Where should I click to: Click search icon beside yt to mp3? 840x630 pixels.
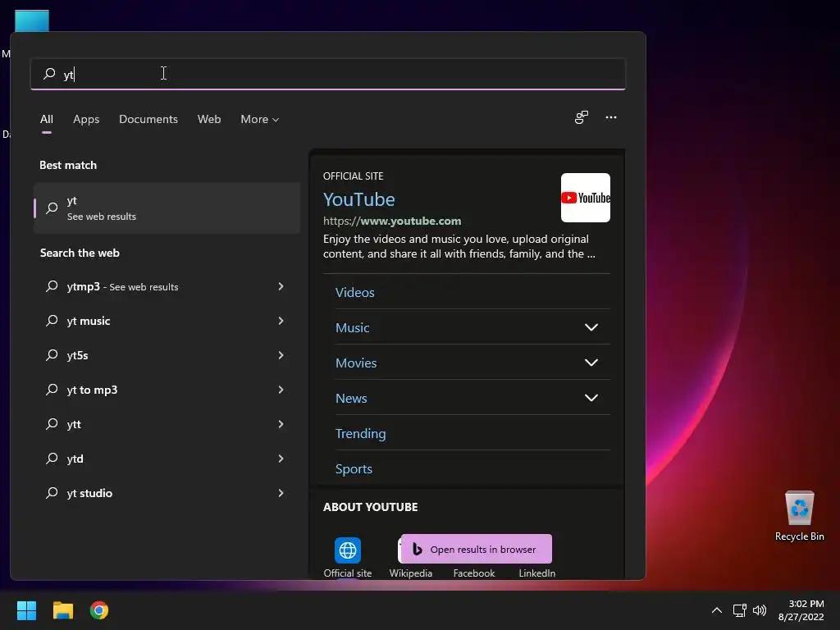coord(52,390)
